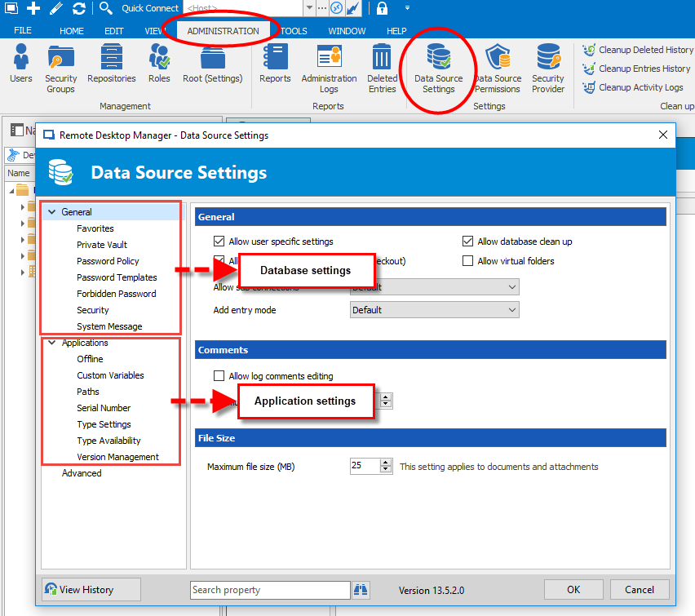Open the FILE menu tab
The height and width of the screenshot is (616, 695).
23,31
